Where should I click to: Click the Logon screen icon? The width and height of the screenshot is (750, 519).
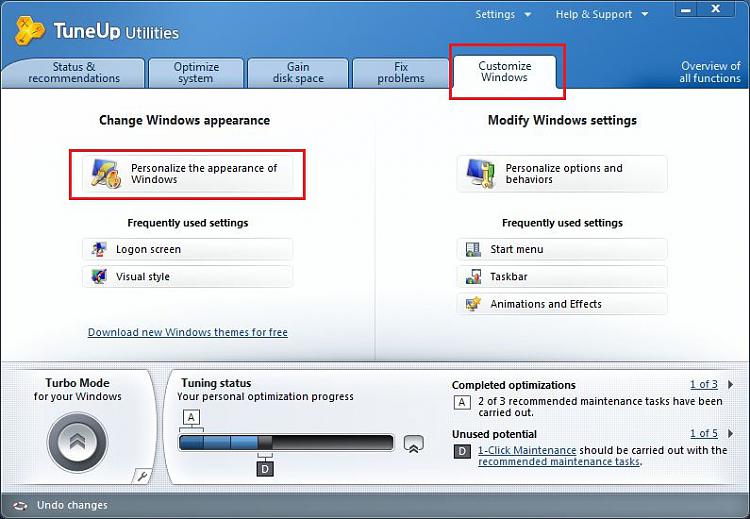click(x=99, y=249)
